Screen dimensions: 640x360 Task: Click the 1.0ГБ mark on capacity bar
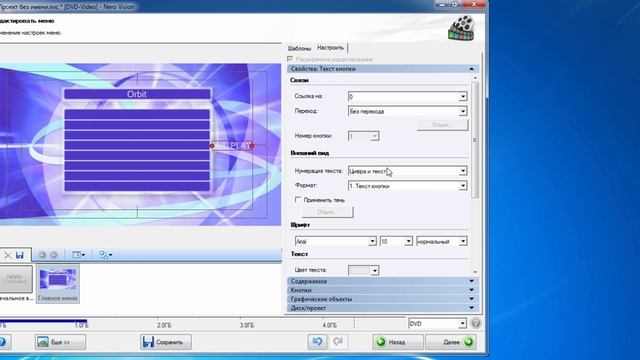point(81,325)
